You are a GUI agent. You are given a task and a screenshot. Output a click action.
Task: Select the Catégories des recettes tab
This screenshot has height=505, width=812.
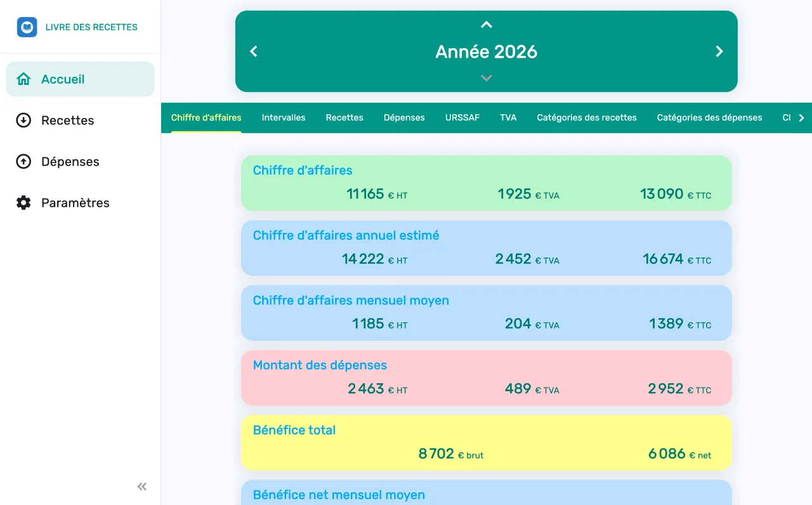(587, 118)
